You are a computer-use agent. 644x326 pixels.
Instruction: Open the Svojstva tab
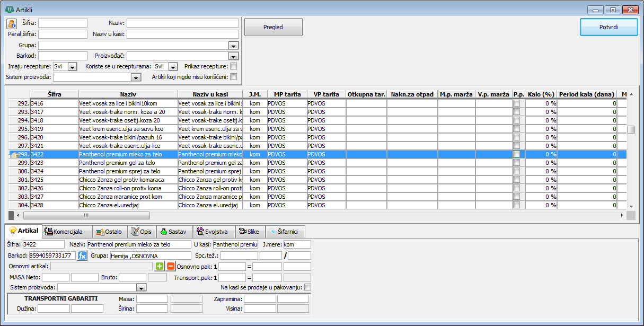point(211,232)
